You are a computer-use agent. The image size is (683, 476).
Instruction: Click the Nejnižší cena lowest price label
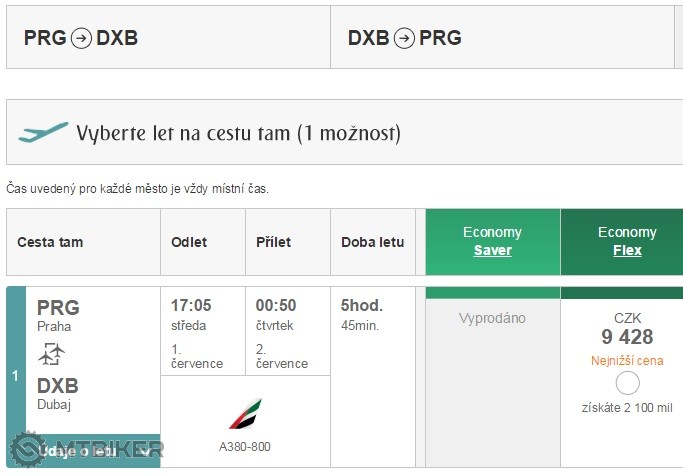(x=627, y=360)
